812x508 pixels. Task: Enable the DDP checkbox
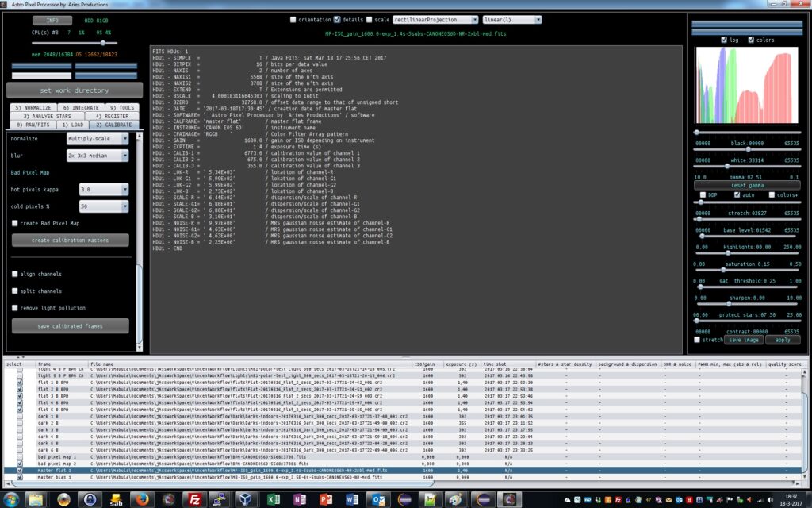[703, 195]
